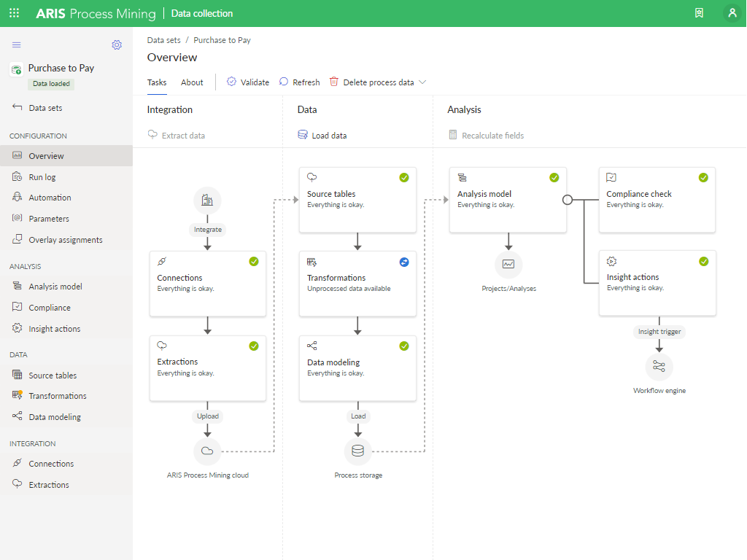Collapse the sidebar with hamburger icon

click(x=17, y=44)
